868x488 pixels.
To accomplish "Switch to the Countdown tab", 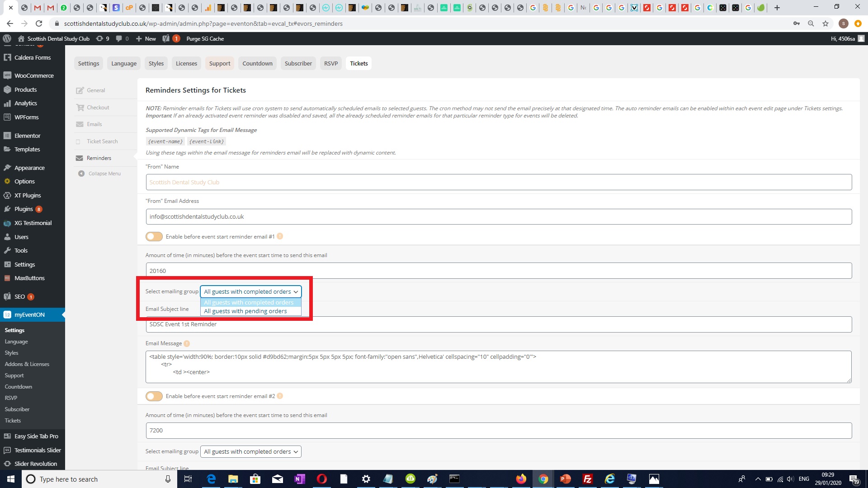I will tap(257, 63).
